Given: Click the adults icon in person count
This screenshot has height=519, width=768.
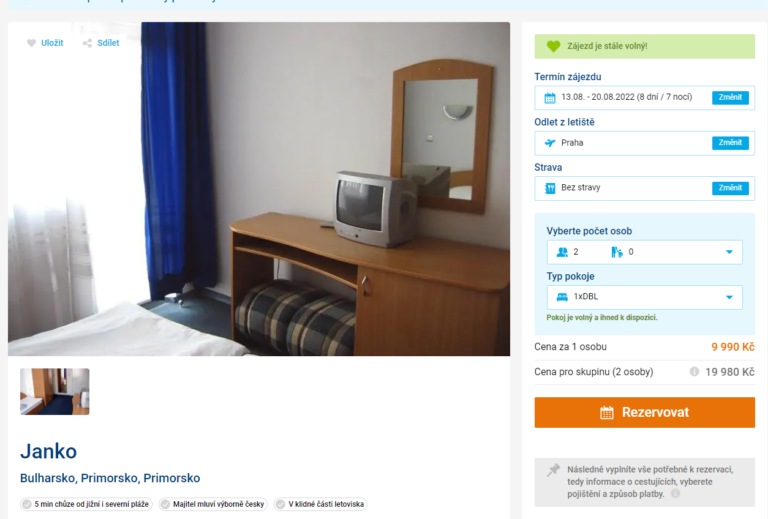Looking at the screenshot, I should (562, 252).
